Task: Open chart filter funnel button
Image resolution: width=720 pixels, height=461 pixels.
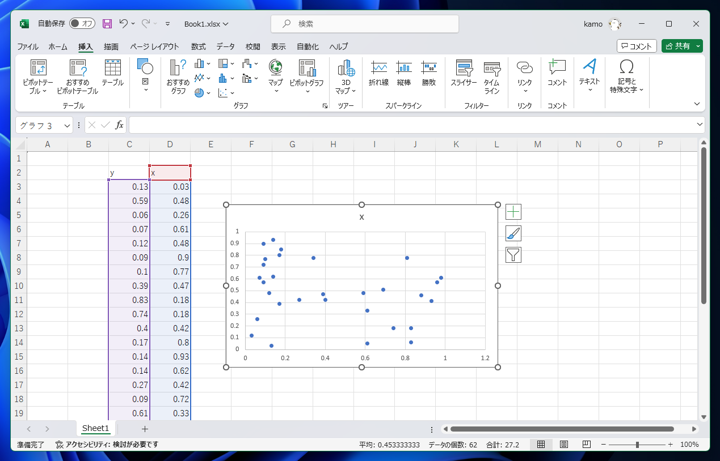Action: (513, 256)
